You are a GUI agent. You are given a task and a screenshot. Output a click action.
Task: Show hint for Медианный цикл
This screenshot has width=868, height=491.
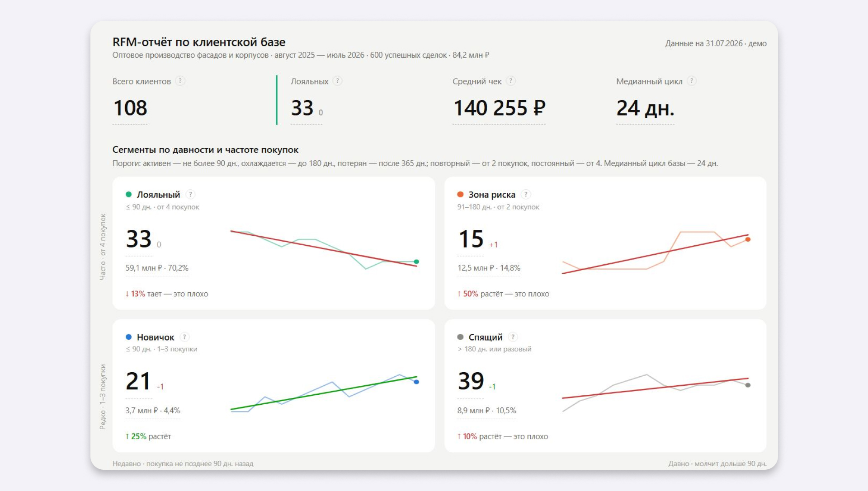tap(691, 81)
